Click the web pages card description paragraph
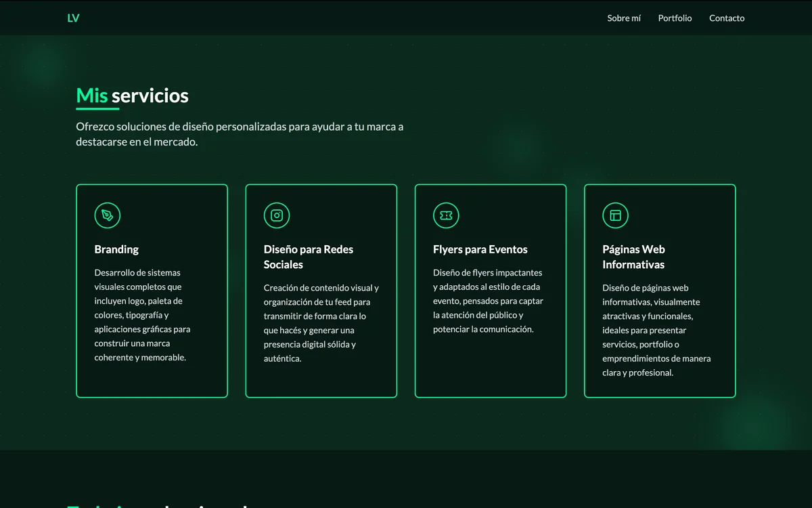This screenshot has height=508, width=812. click(656, 330)
